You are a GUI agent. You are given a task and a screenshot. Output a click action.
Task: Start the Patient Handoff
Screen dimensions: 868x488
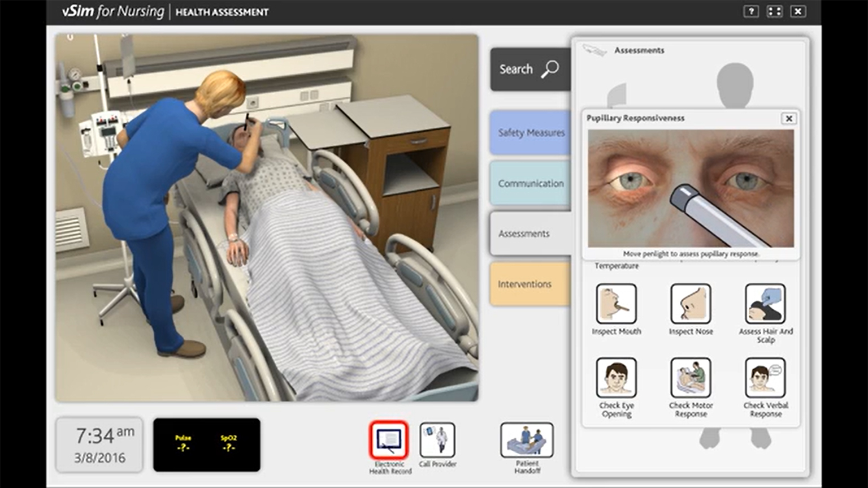click(527, 440)
